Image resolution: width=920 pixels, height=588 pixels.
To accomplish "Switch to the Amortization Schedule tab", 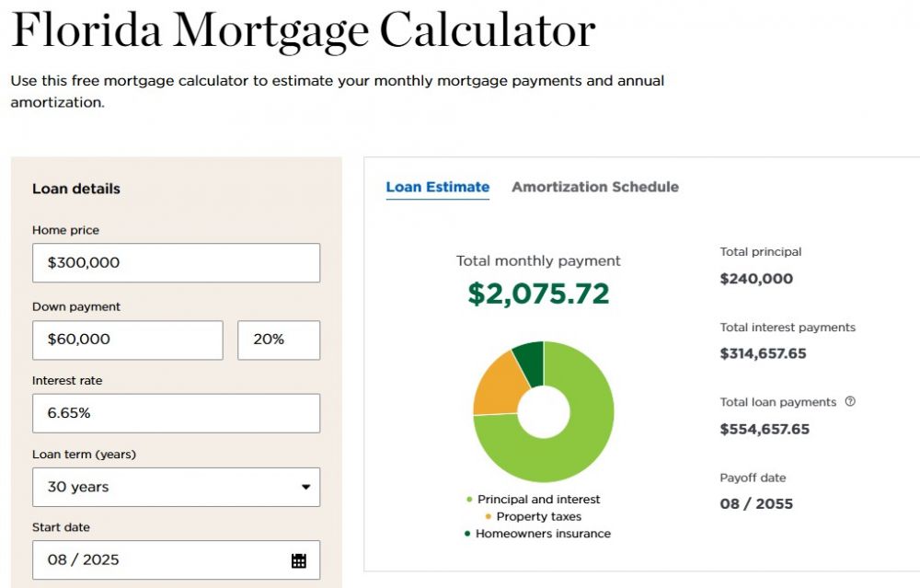I will (x=595, y=187).
